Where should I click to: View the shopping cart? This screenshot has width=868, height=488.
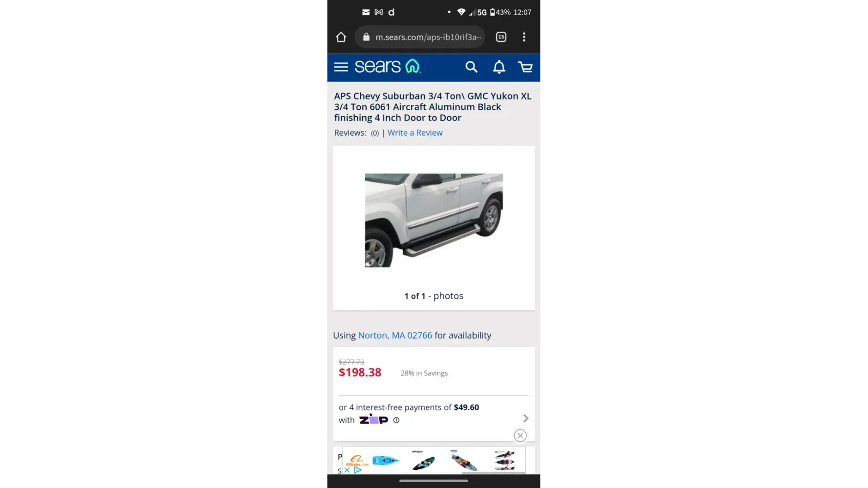click(x=525, y=67)
